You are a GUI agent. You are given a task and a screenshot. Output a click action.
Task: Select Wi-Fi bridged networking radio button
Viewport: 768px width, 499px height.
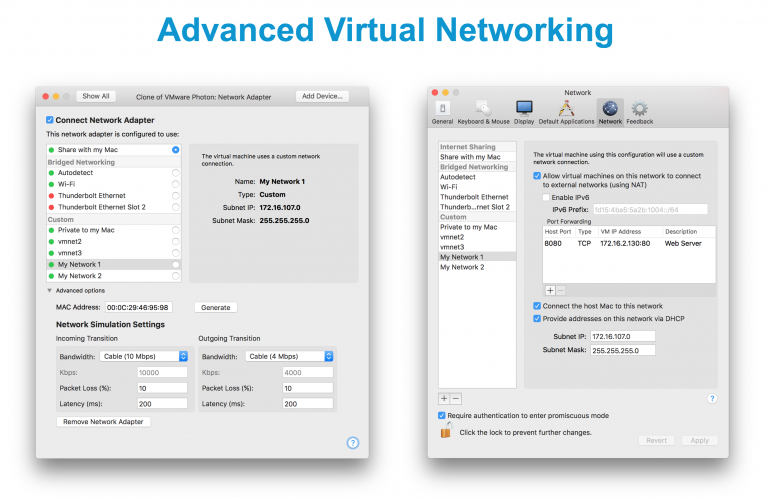176,184
